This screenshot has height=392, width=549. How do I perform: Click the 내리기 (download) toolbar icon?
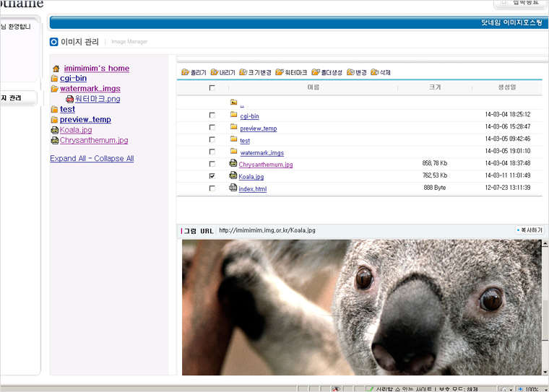point(215,72)
